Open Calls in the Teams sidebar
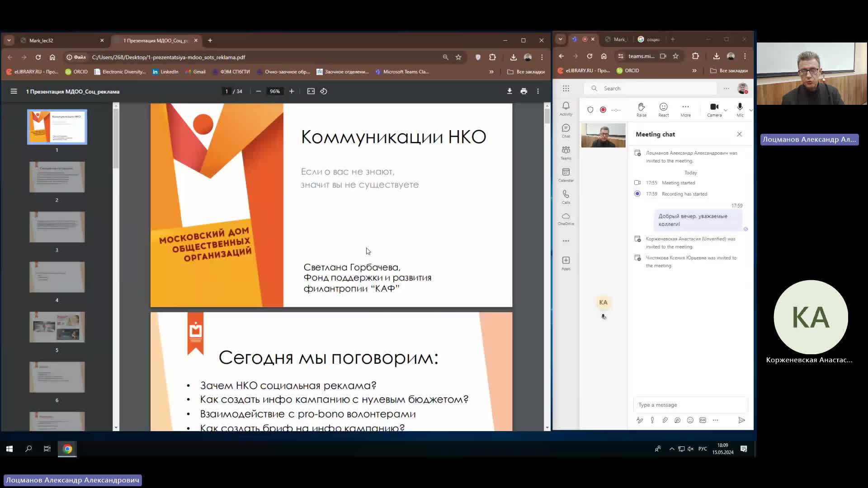 566,197
